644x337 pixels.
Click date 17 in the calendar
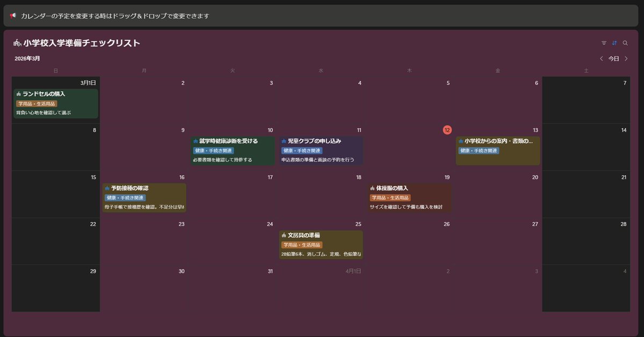click(270, 177)
